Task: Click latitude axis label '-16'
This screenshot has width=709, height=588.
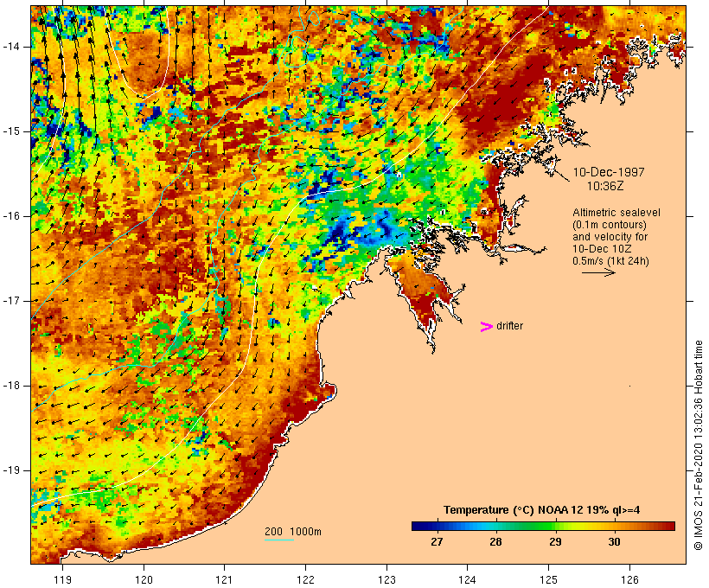Action: pos(11,216)
